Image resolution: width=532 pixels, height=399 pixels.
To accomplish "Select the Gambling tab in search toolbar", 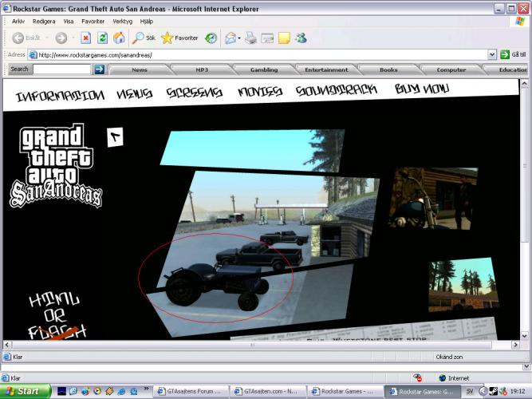I will (264, 69).
